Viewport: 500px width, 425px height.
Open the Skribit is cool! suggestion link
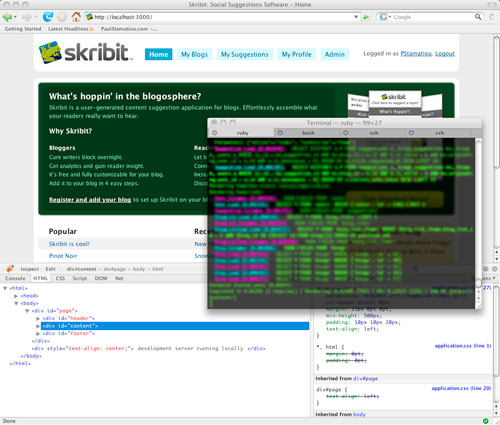[x=69, y=244]
